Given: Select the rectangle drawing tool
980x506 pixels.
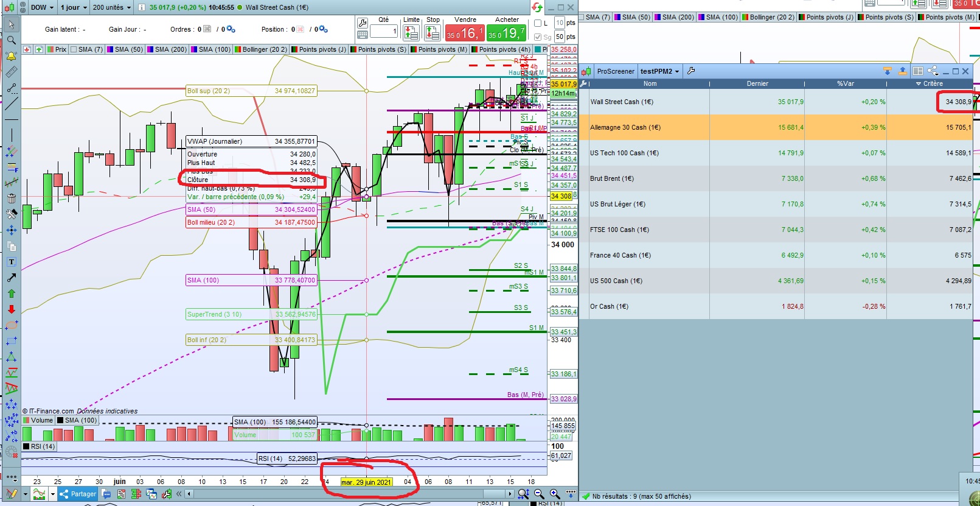Looking at the screenshot, I should coord(11,341).
